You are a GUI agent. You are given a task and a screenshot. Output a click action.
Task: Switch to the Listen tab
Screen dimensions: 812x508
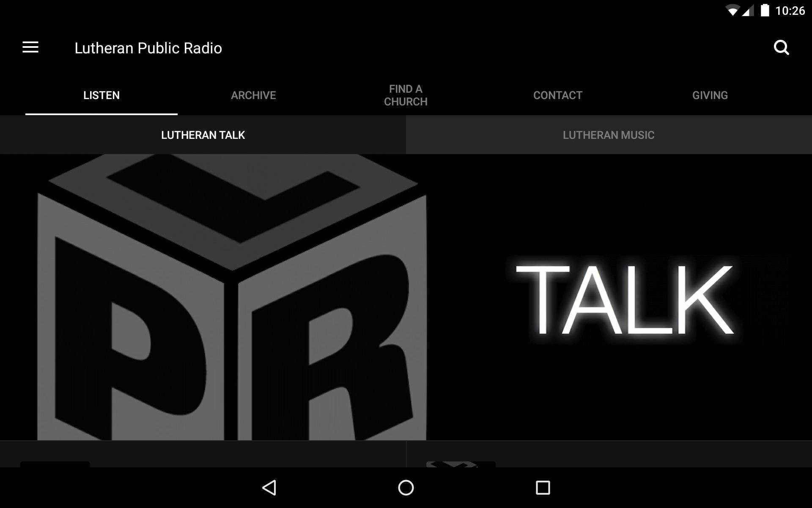pos(101,95)
